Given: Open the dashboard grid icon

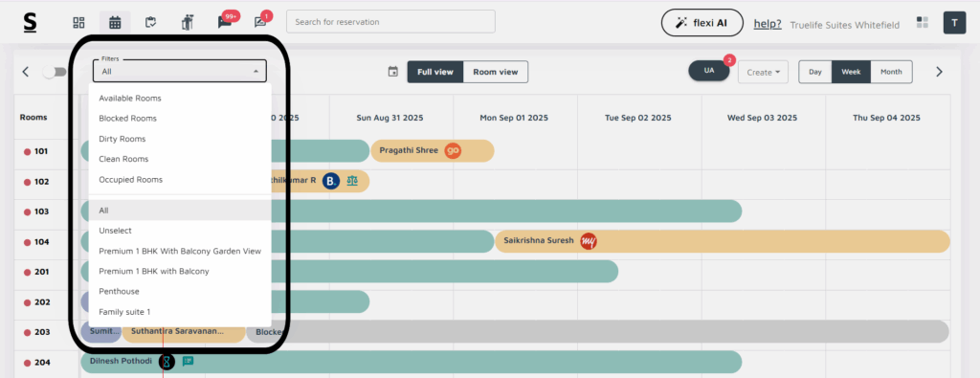Looking at the screenshot, I should [x=78, y=23].
